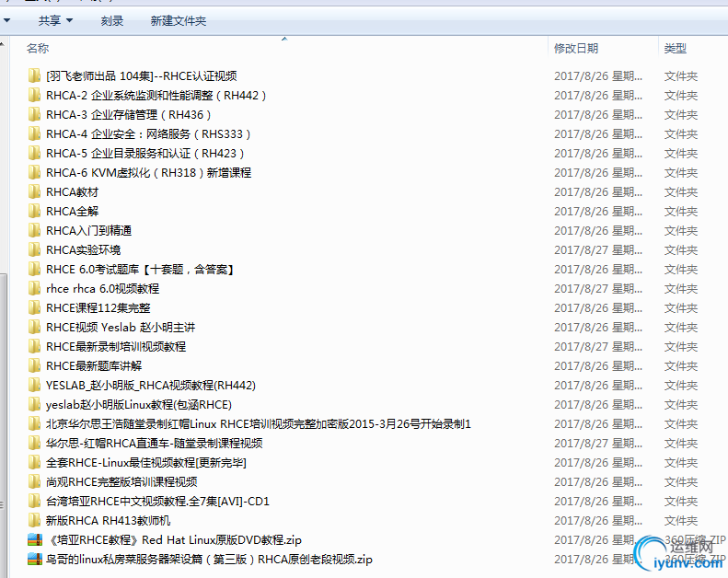Click name YESLAB_赵小明版_RHCA视频教程(RH442)
The height and width of the screenshot is (578, 728).
point(151,386)
